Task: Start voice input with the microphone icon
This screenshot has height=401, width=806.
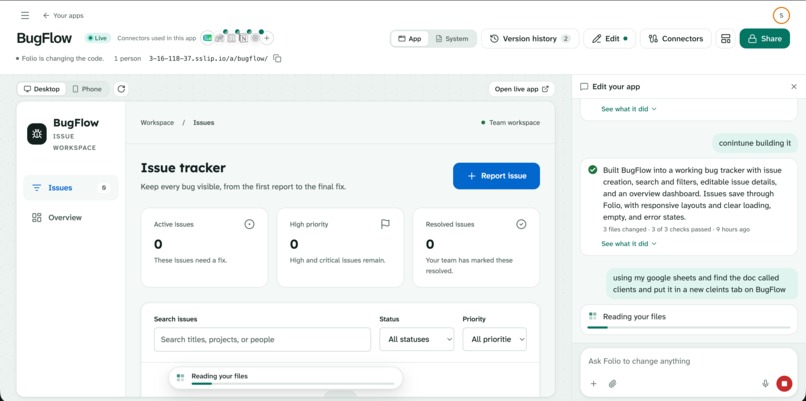Action: pyautogui.click(x=765, y=384)
